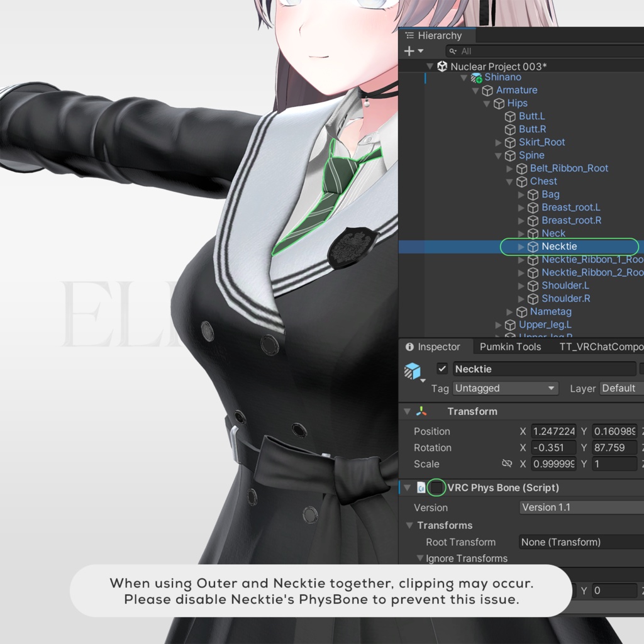Click the Root Transform object field
This screenshot has height=644, width=644.
coord(581,542)
